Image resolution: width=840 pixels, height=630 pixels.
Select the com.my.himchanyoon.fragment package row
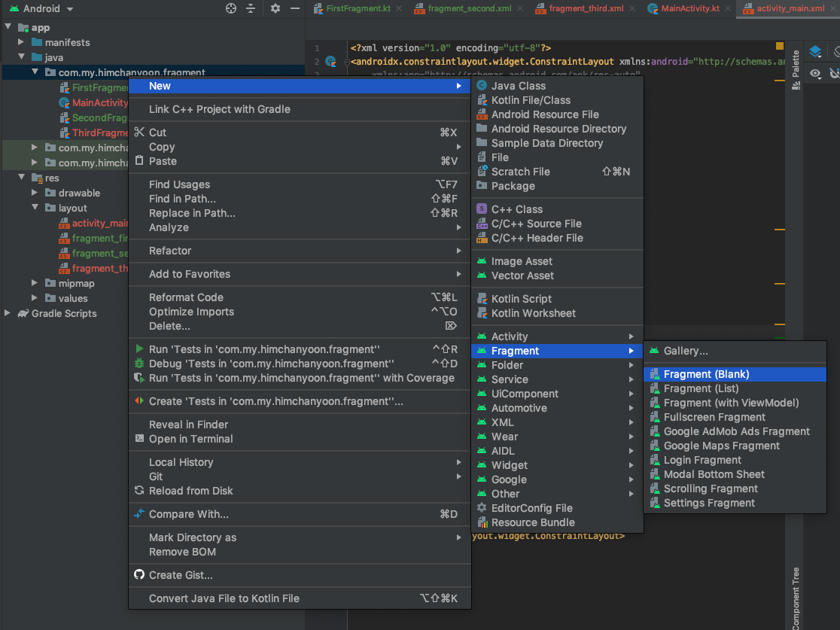pos(154,72)
